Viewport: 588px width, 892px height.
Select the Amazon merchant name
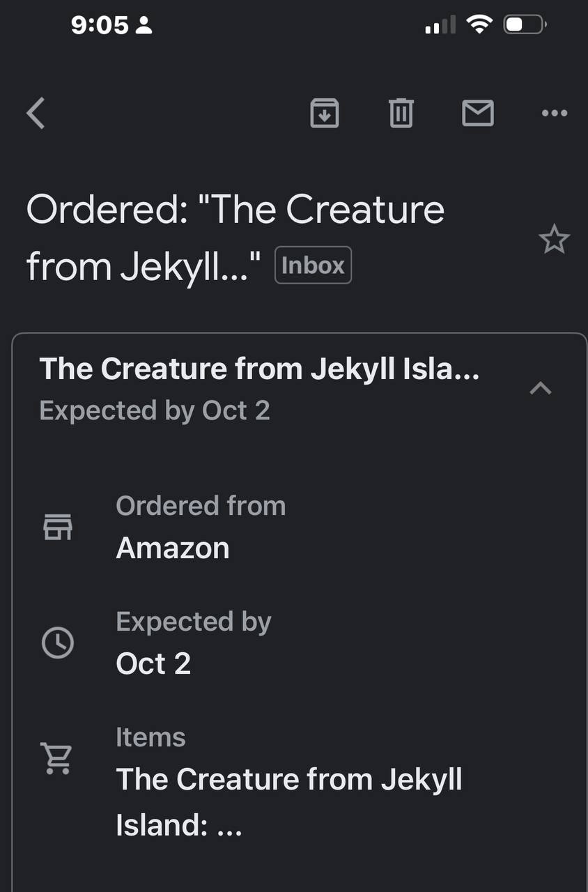point(172,548)
